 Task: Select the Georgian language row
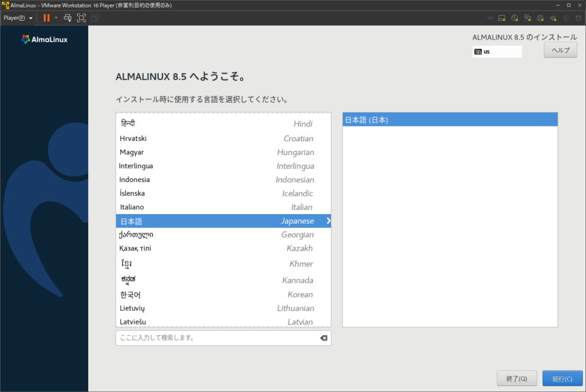pos(224,235)
